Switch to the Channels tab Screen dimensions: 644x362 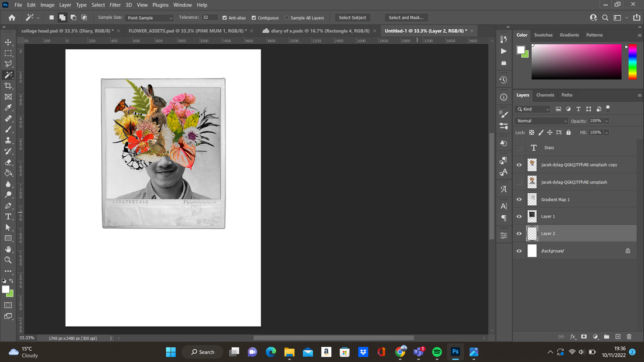545,95
